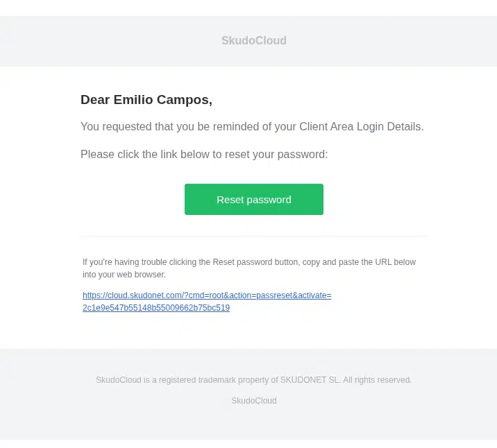Click the activation token line of the URL
This screenshot has width=497, height=448.
tap(156, 308)
